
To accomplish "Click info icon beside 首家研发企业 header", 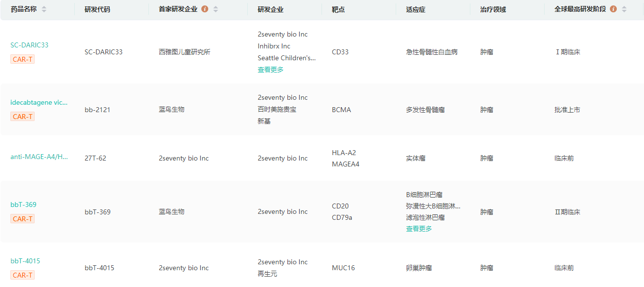I will [x=205, y=9].
